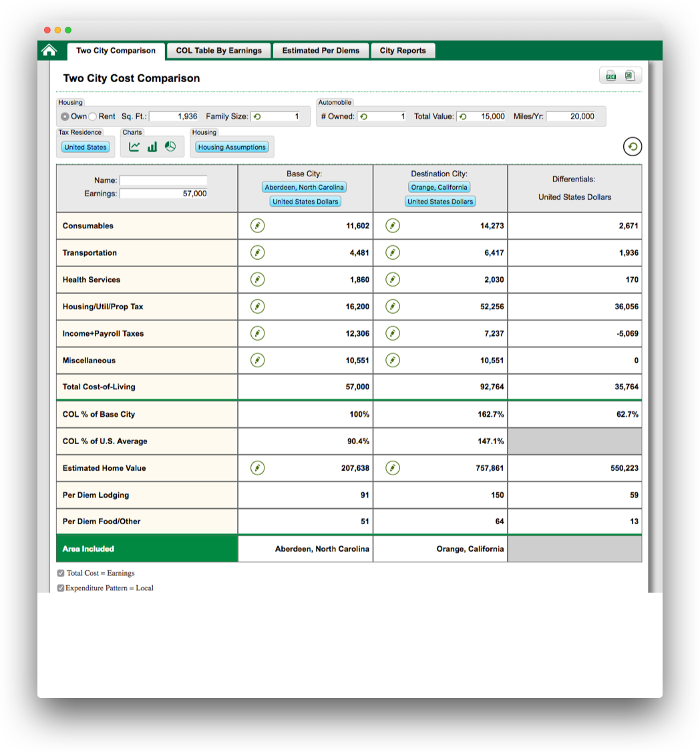Change destination city Orange, California
The image size is (700, 752).
(x=439, y=187)
